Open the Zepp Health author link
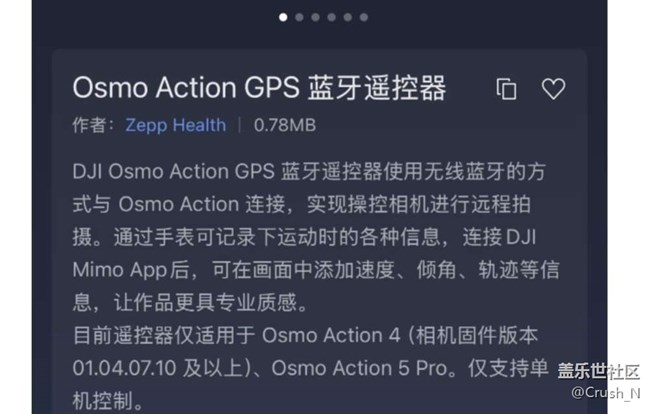 tap(175, 125)
